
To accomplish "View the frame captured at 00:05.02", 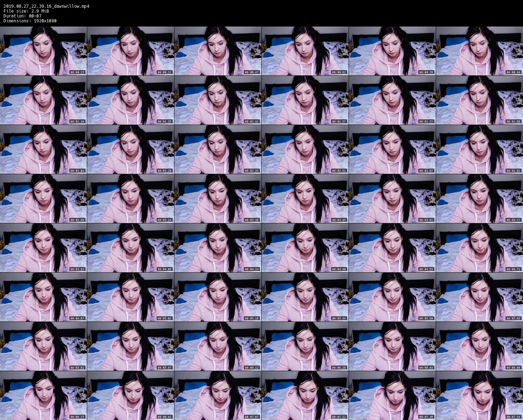I will click(130, 297).
